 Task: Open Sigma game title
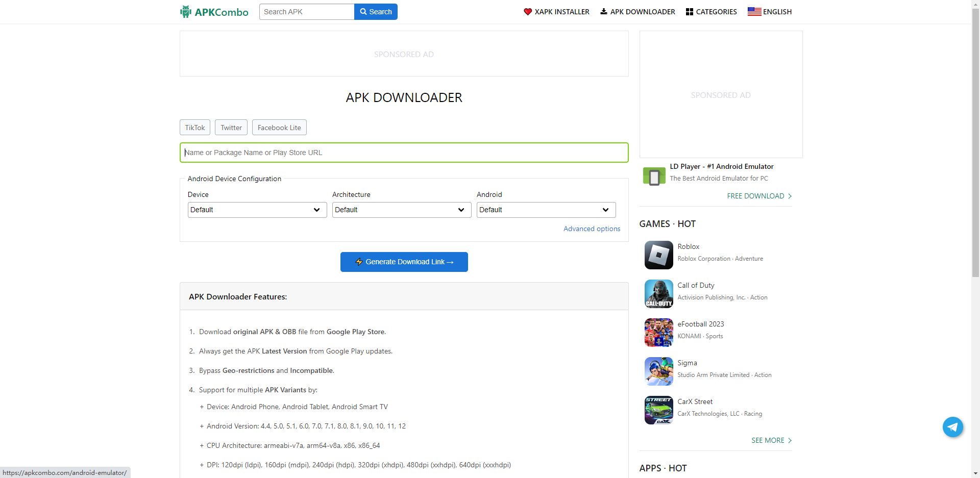pos(687,363)
